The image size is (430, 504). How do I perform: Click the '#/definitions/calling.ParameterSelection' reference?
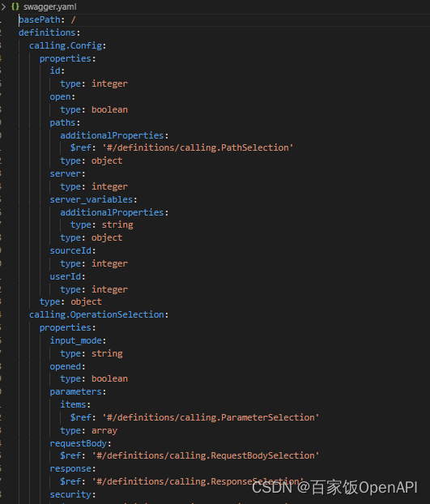(x=211, y=417)
